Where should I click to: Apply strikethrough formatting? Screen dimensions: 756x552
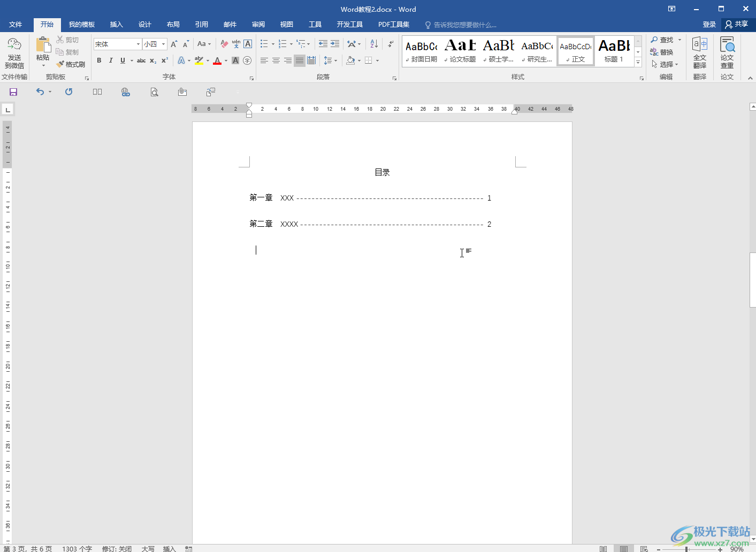point(141,60)
